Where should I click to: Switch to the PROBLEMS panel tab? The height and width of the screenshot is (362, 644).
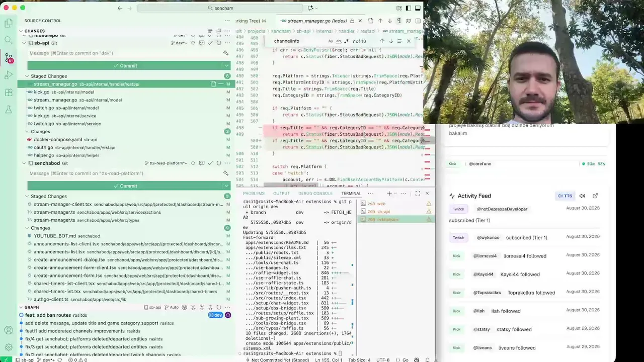click(x=254, y=194)
